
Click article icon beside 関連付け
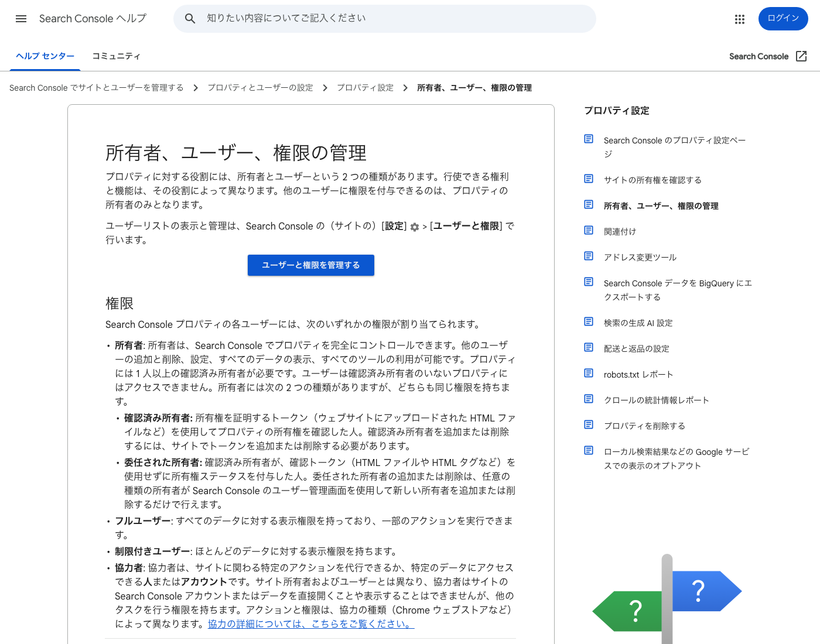[x=589, y=230]
